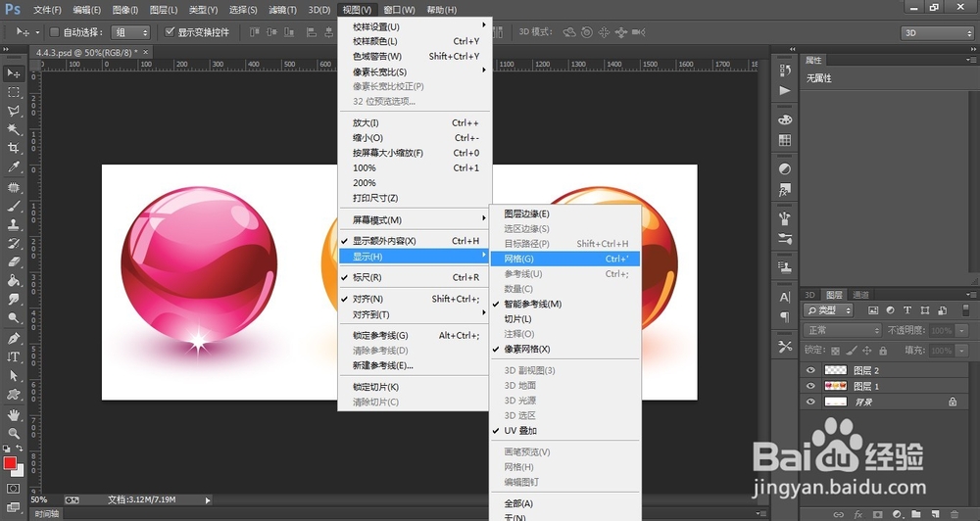Uncheck 像素网格(X) in submenu
The width and height of the screenshot is (980, 521).
[x=565, y=350]
